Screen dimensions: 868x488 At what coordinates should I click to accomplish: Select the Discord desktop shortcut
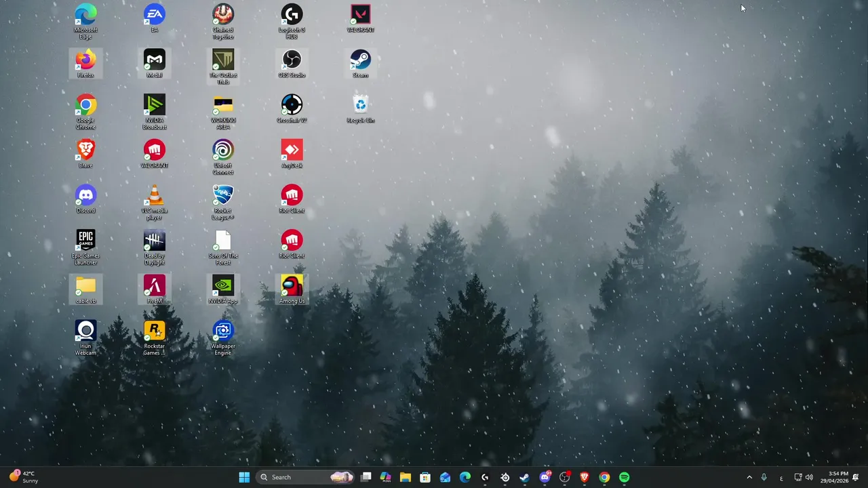coord(85,199)
